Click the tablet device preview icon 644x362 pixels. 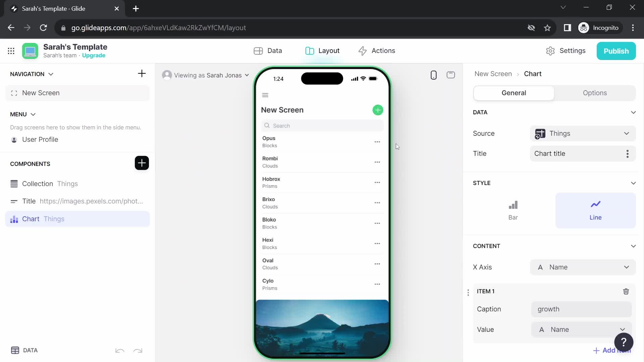click(451, 75)
